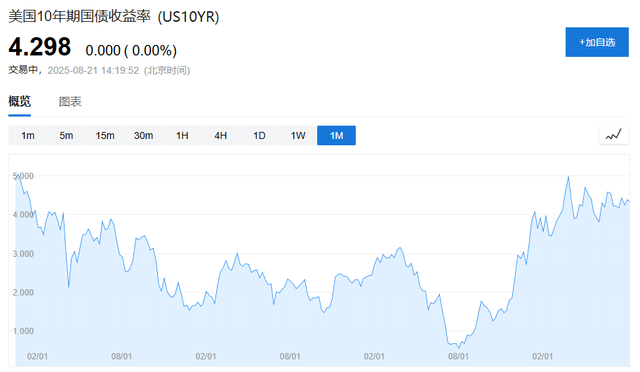Click the line chart type icon

coord(613,135)
